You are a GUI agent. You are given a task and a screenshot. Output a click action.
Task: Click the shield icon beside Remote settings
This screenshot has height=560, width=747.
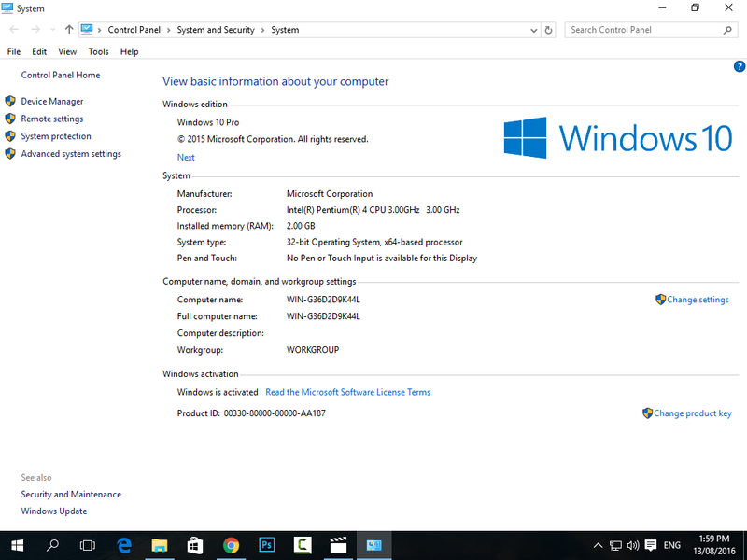click(10, 119)
